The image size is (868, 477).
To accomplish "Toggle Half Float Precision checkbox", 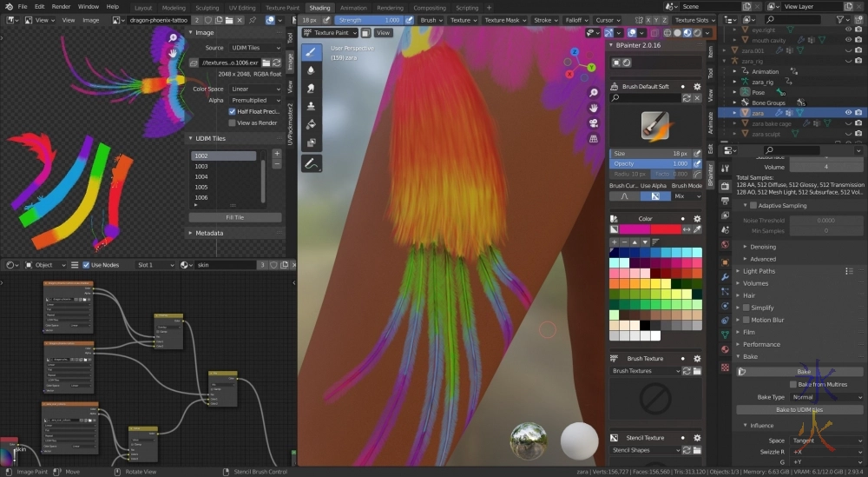I will (x=232, y=111).
